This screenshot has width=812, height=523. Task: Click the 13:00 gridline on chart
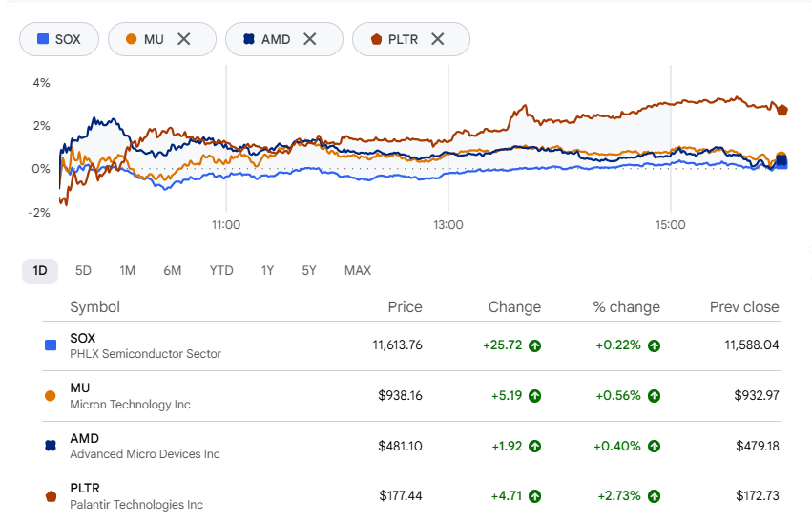(448, 137)
